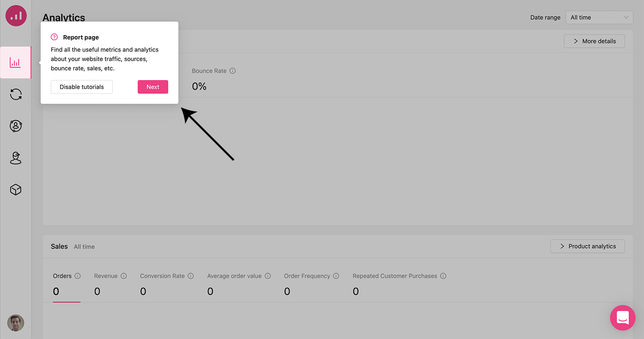644x339 pixels.
Task: Click the Sales section heading
Action: (x=59, y=247)
